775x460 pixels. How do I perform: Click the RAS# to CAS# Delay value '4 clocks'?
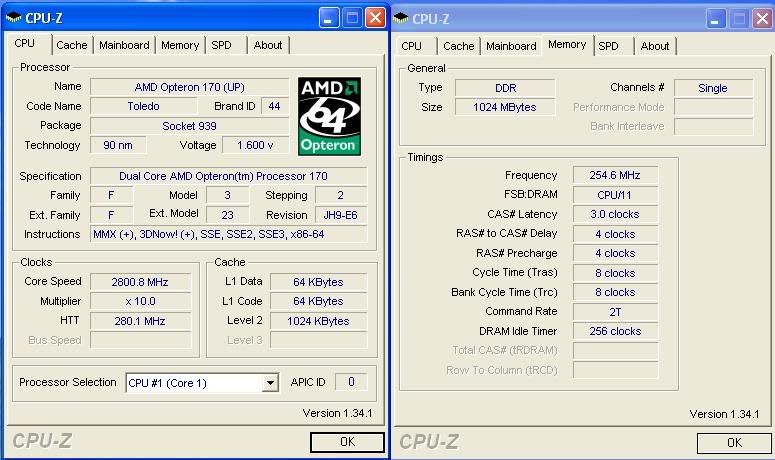pos(615,234)
